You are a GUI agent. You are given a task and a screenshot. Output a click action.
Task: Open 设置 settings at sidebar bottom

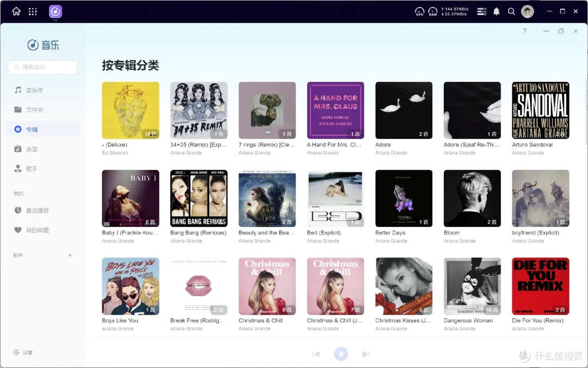23,353
